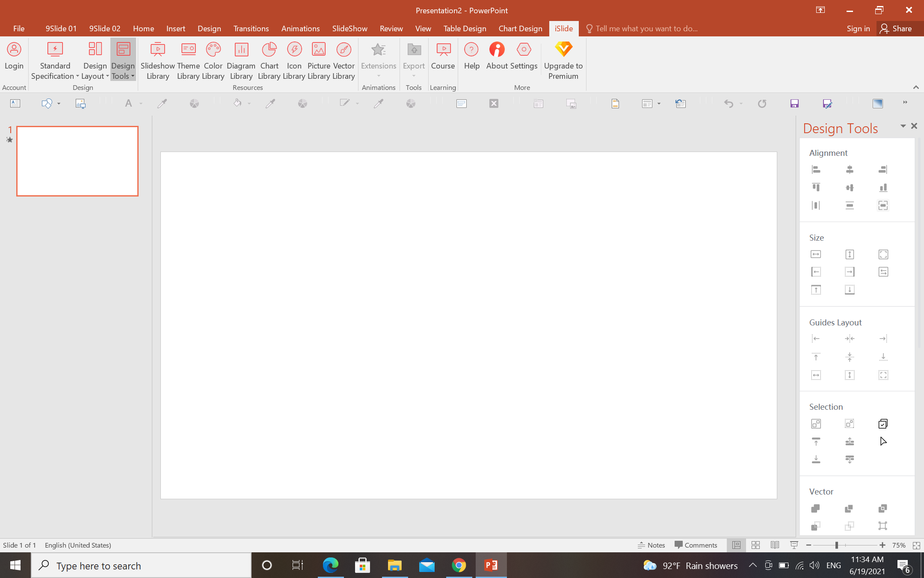Switch to Normal view in the status bar
The height and width of the screenshot is (578, 924).
click(736, 545)
